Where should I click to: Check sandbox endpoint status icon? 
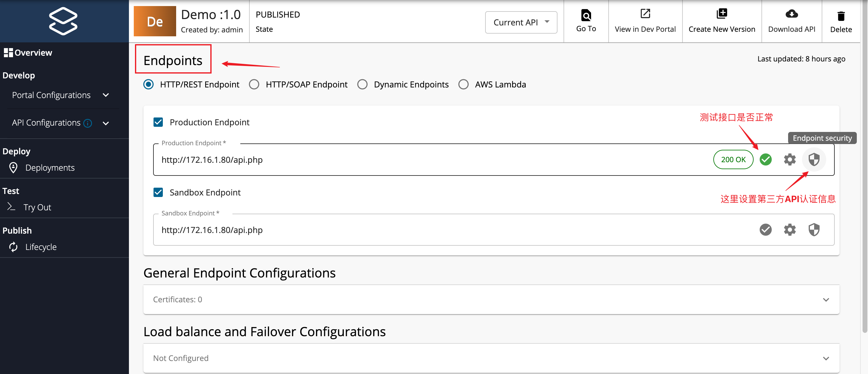766,230
